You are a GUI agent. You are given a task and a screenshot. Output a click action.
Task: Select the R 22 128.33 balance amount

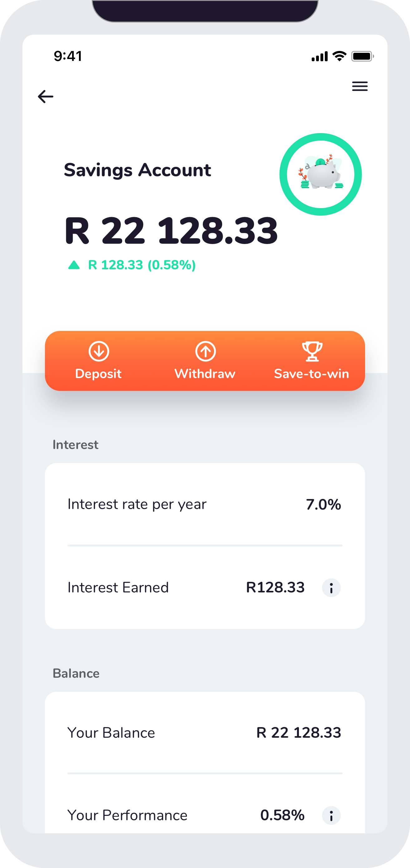pyautogui.click(x=171, y=231)
